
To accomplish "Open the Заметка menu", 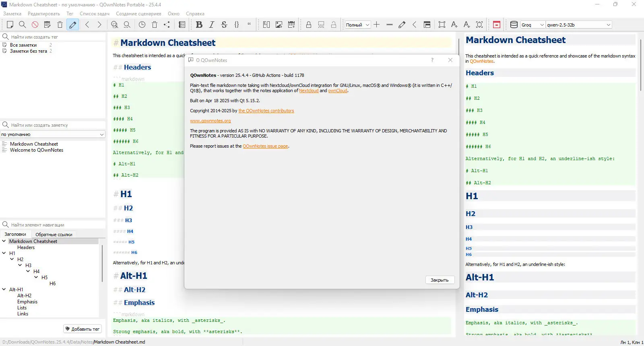I will point(12,14).
